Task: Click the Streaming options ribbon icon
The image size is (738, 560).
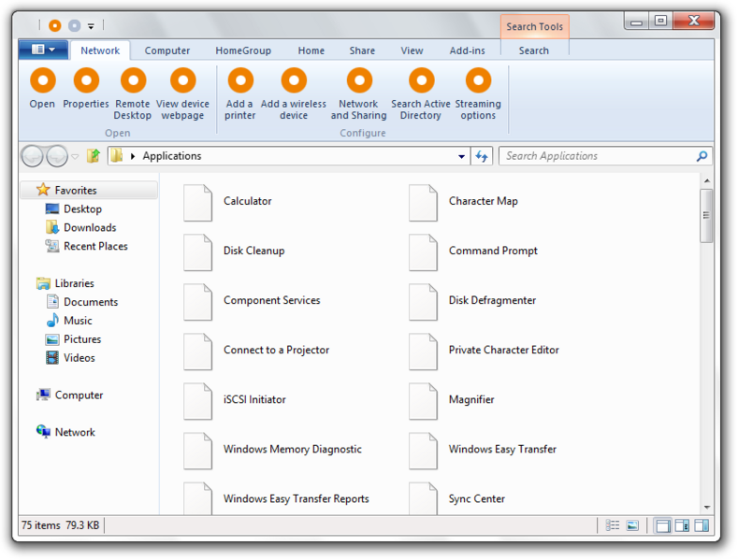Action: 478,81
